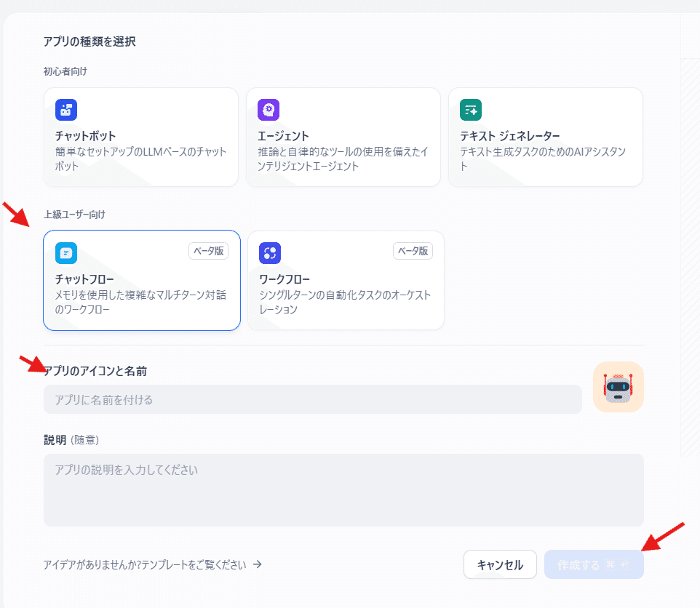Click the Chatflow (チャットフロー) icon
Screen dimensions: 700x608
tap(66, 253)
